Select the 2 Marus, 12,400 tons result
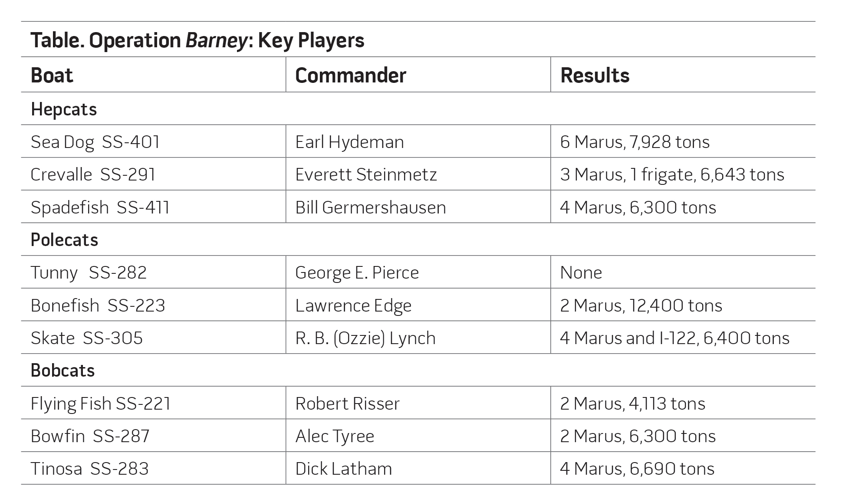The height and width of the screenshot is (499, 868). coord(641,305)
